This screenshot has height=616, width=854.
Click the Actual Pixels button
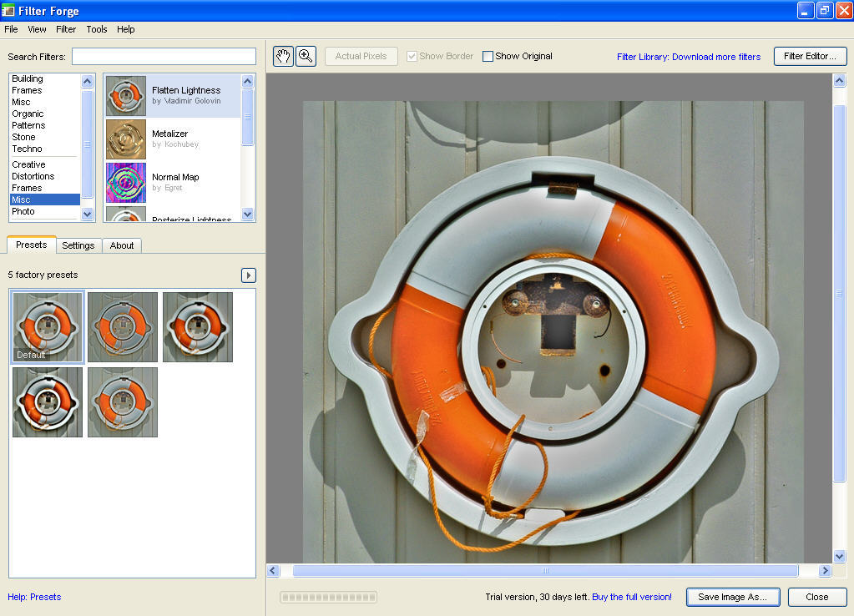(x=361, y=56)
